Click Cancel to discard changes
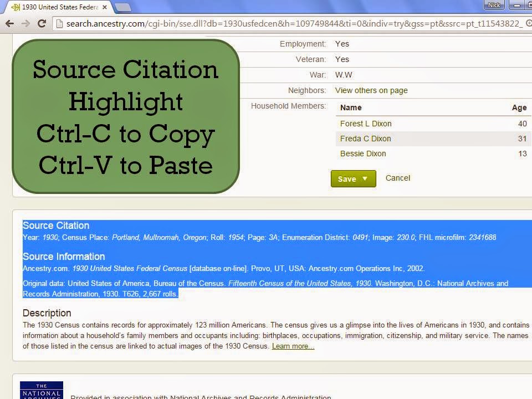532x399 pixels. [x=397, y=178]
